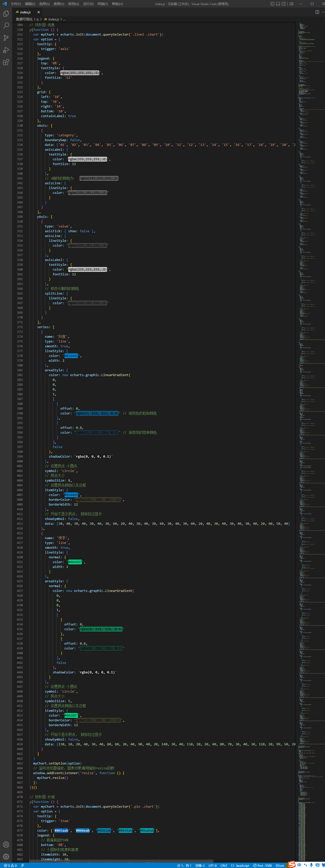Viewport: 325px width, 868px height.
Task: Expand the breadcrumb symbol ellipsis
Action: click(64, 19)
